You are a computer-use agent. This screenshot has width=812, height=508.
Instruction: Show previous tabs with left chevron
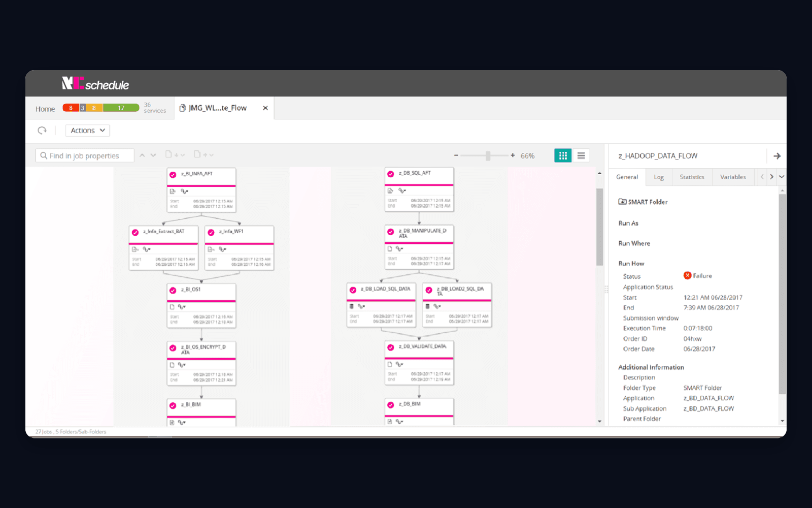(x=762, y=177)
